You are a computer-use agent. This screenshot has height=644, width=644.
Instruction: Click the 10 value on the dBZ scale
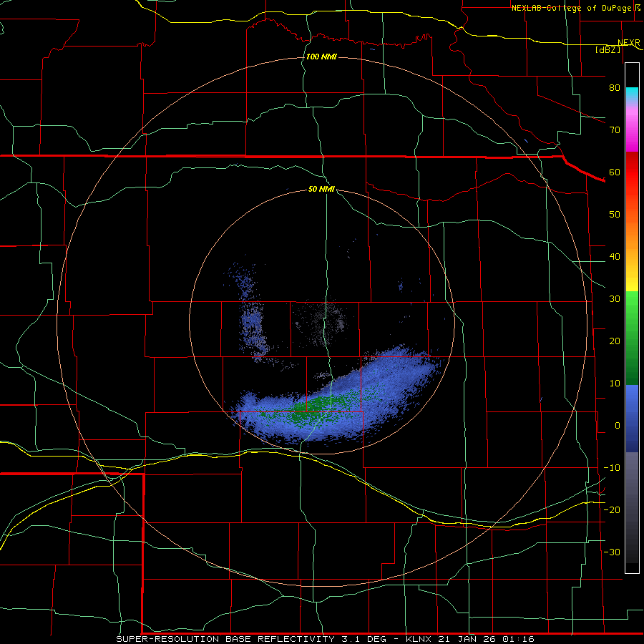615,384
